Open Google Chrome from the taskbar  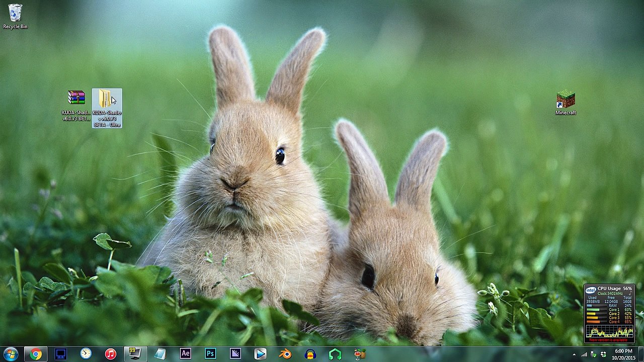pos(36,354)
